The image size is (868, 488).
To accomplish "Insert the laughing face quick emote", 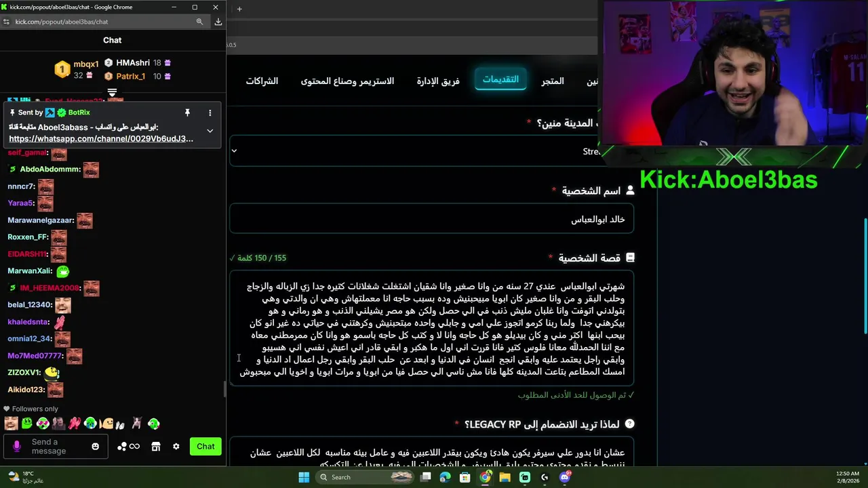I will tap(11, 424).
